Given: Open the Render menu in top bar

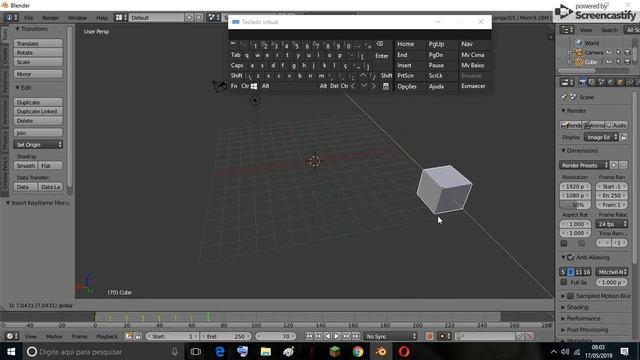Looking at the screenshot, I should click(51, 18).
